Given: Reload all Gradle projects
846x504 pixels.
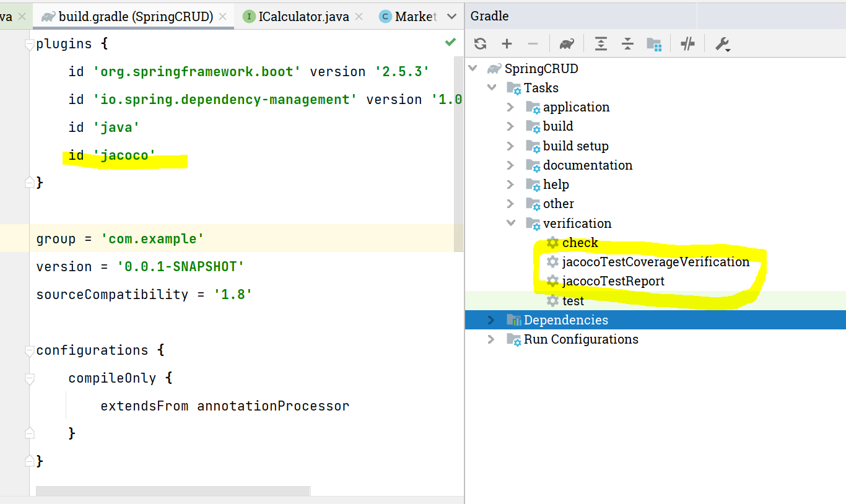Looking at the screenshot, I should point(480,43).
